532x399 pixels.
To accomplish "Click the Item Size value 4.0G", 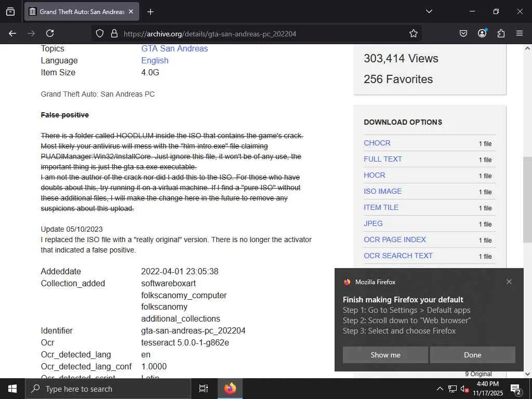I will 150,72.
